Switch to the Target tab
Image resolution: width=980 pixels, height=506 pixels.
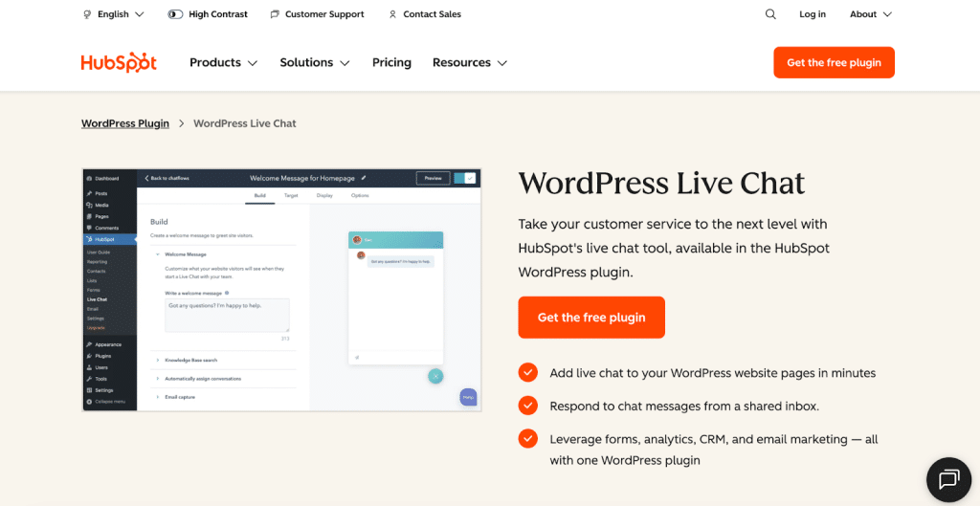point(291,195)
